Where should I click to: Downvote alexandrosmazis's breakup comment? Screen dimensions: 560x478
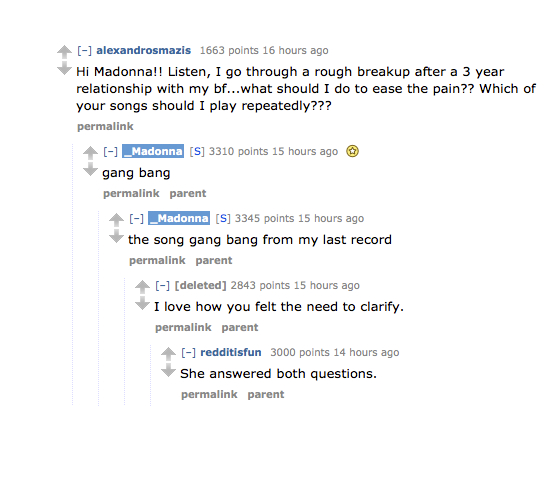click(x=64, y=68)
